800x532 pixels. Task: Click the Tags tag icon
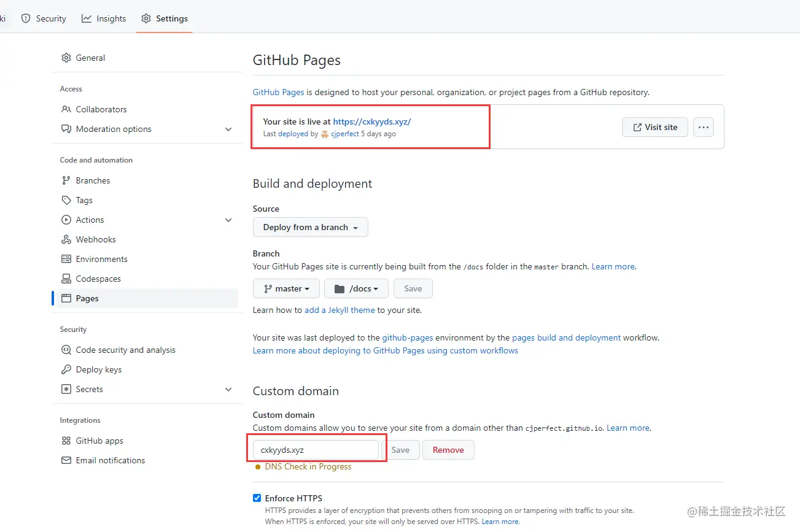[66, 200]
